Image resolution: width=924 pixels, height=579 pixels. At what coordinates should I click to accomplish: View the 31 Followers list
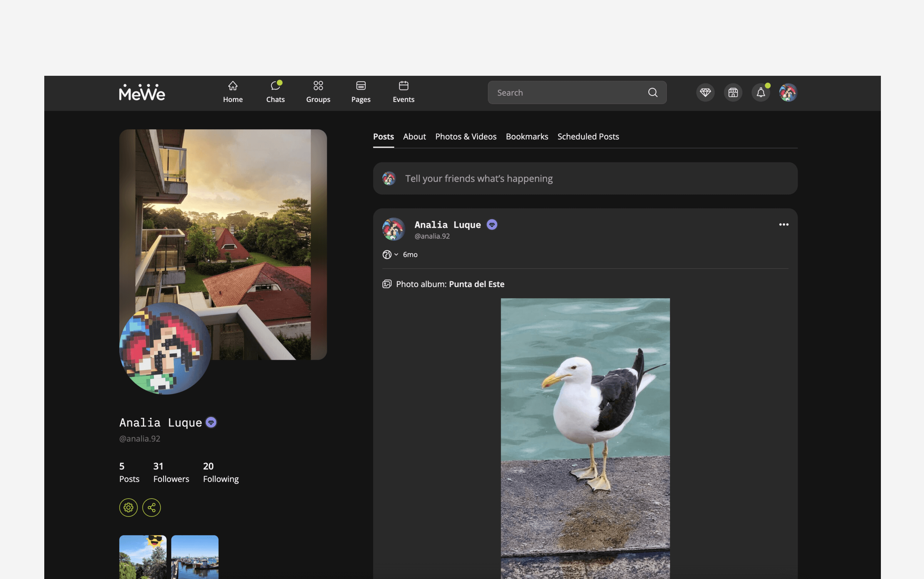[171, 472]
